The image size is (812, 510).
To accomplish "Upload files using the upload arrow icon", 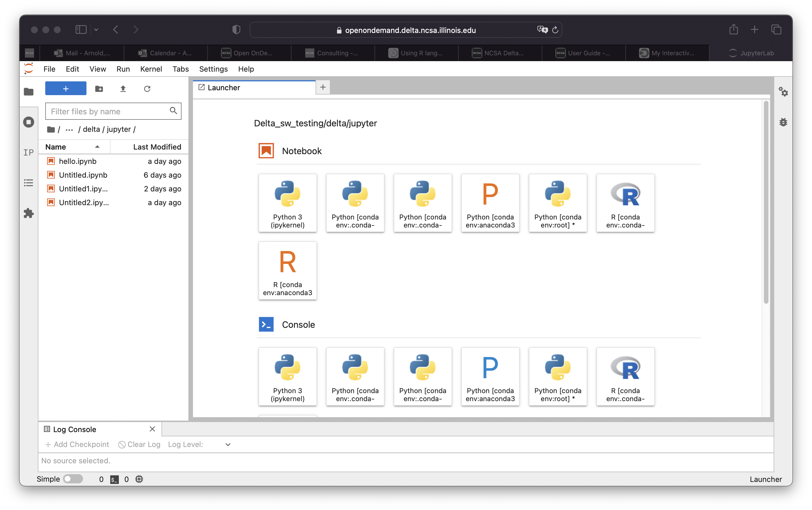I will pos(123,88).
